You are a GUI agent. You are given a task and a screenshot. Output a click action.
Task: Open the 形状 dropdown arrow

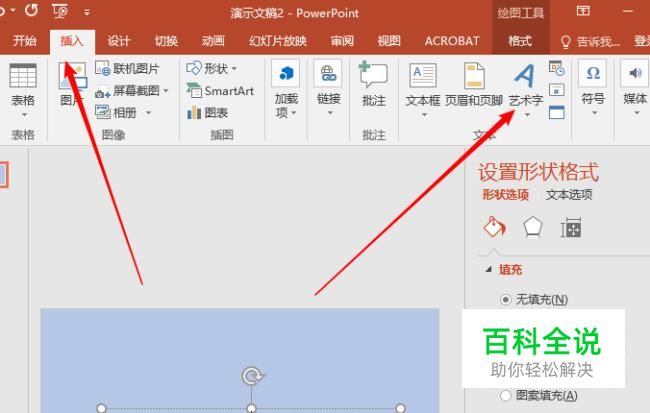click(234, 68)
